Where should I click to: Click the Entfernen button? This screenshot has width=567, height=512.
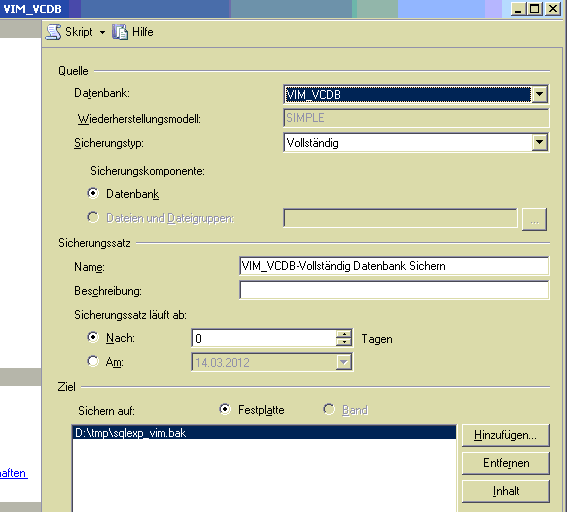tap(506, 463)
